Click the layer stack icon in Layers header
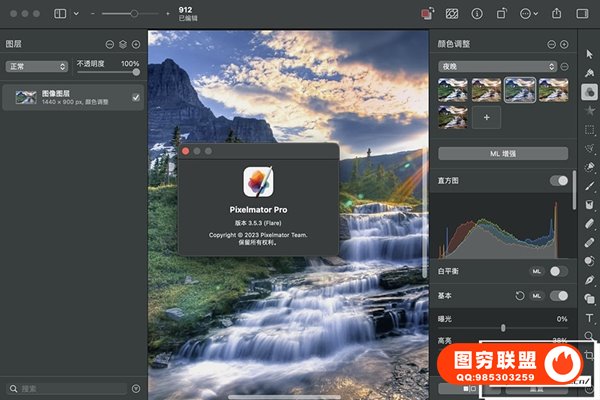Image resolution: width=600 pixels, height=400 pixels. (122, 44)
